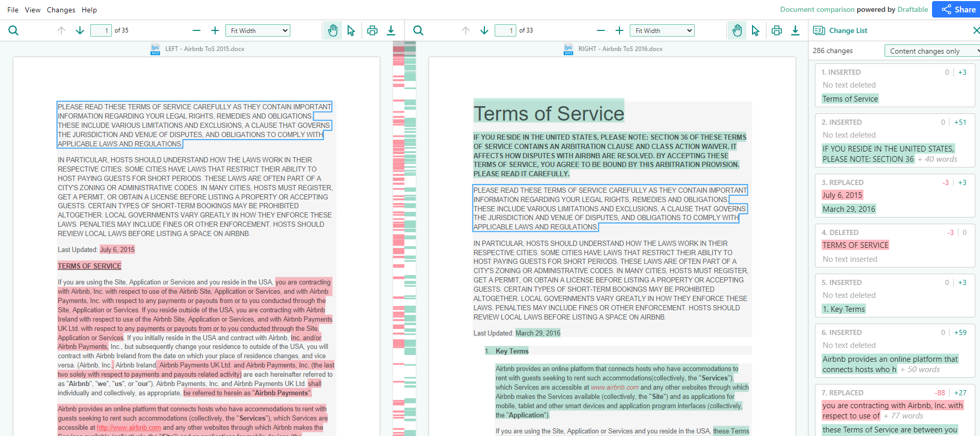Click highlighted March 29, 2016 in right document
Viewport: 980px width, 436px height.
pos(538,333)
